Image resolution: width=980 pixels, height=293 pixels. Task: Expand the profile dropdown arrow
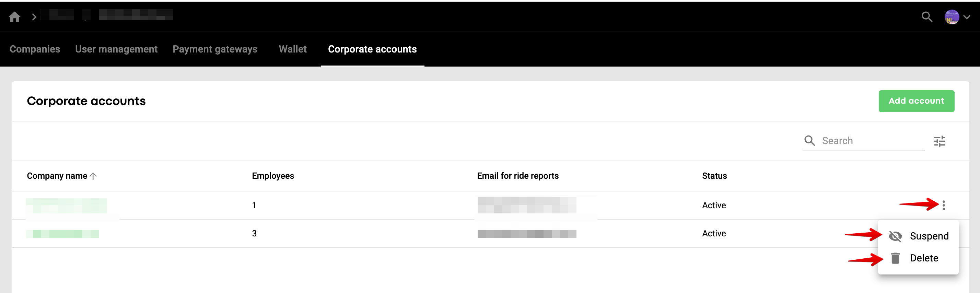tap(967, 17)
